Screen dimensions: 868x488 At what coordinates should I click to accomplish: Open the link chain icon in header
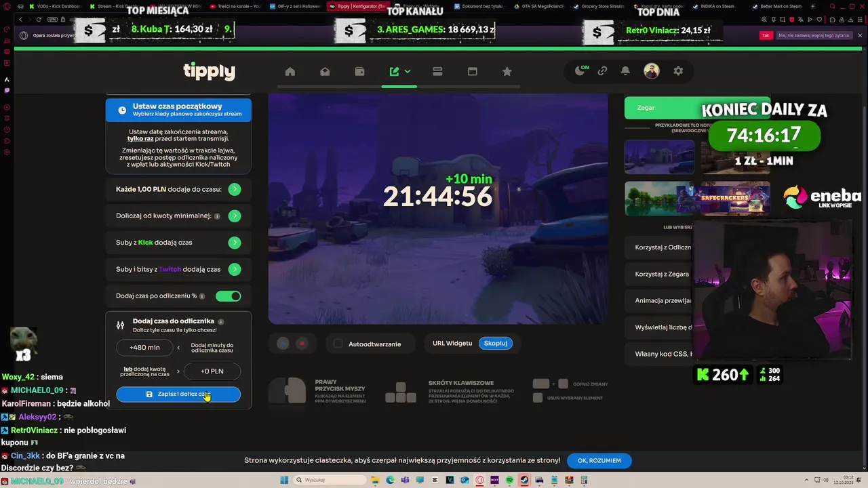pos(602,70)
